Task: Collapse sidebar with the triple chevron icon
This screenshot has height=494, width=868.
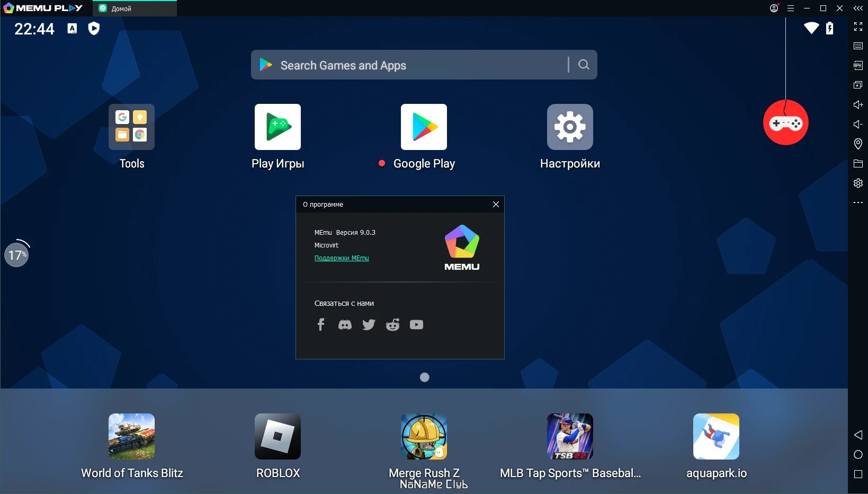Action: [x=858, y=8]
